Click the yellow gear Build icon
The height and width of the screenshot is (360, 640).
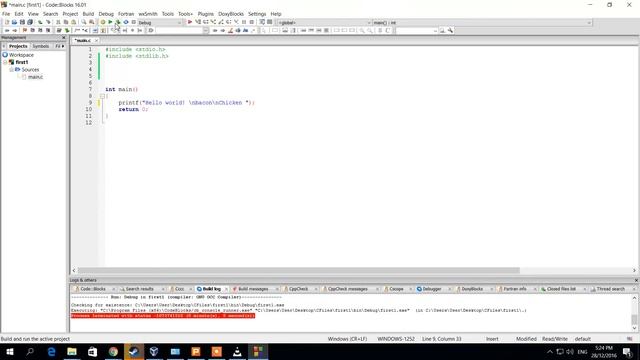tap(103, 22)
